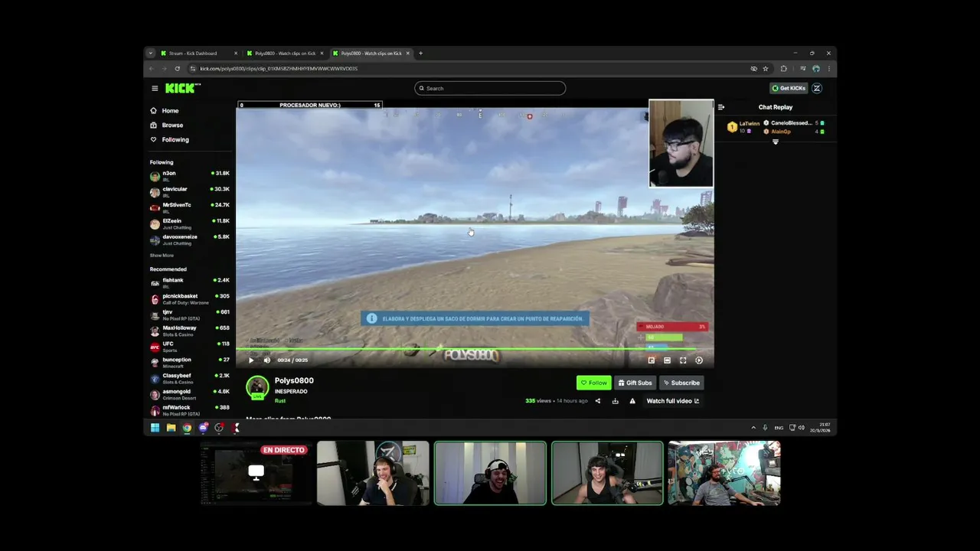Open picnickbasket recommended channel
This screenshot has height=551, width=980.
(x=189, y=298)
